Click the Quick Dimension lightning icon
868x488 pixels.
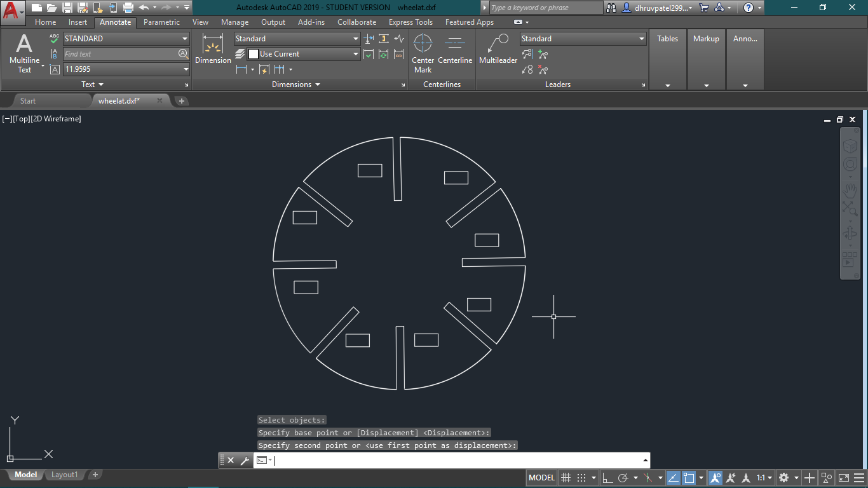tap(264, 69)
